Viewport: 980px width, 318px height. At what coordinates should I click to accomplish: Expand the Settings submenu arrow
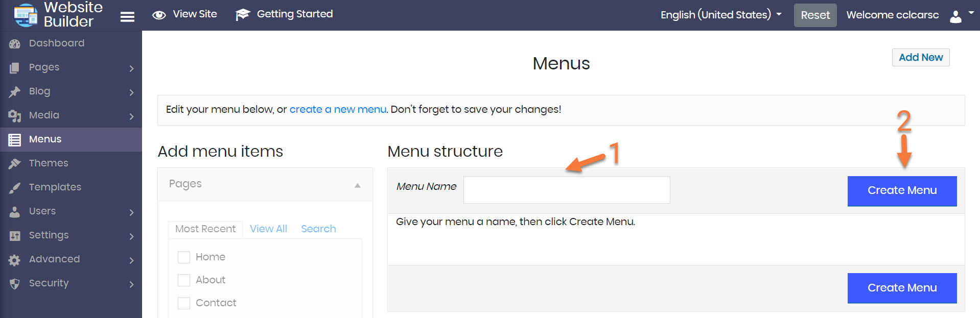coord(131,236)
